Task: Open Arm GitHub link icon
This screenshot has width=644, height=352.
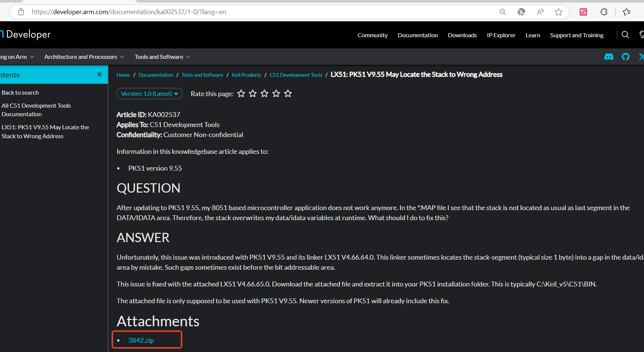Action: 626,57
